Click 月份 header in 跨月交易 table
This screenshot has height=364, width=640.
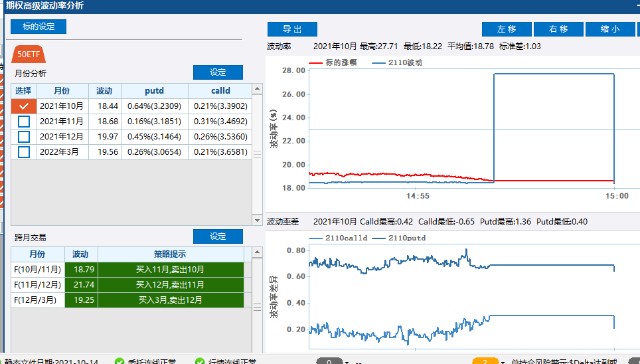click(38, 254)
